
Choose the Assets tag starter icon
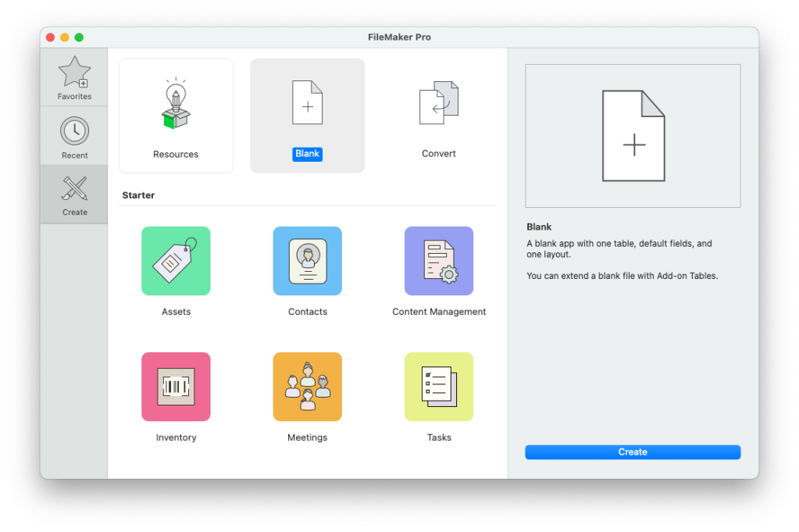click(x=176, y=261)
